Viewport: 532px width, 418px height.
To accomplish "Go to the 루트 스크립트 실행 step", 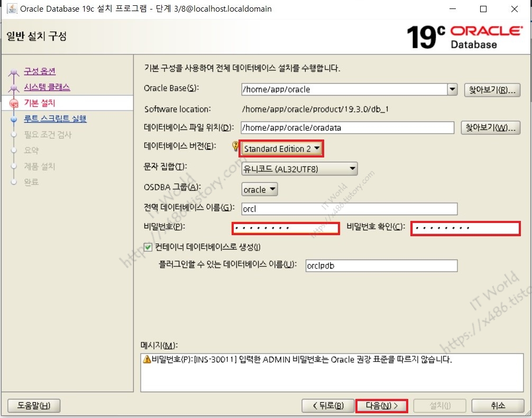I will tap(55, 119).
